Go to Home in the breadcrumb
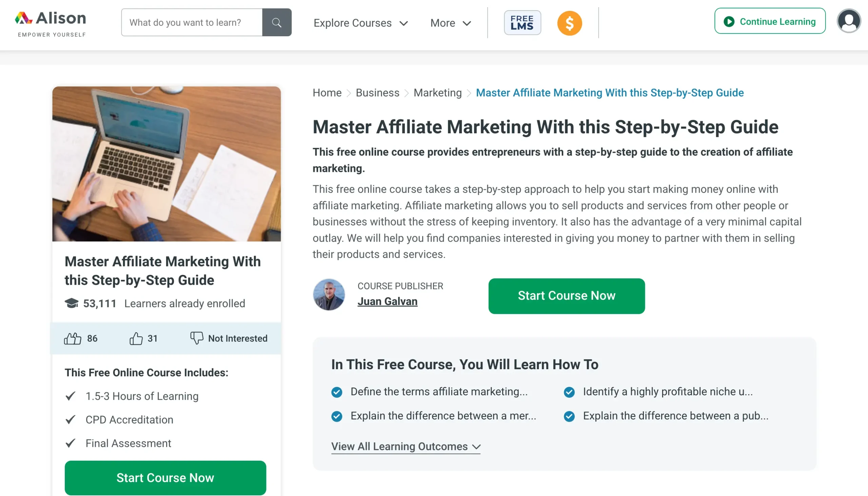The height and width of the screenshot is (496, 868). pos(327,93)
